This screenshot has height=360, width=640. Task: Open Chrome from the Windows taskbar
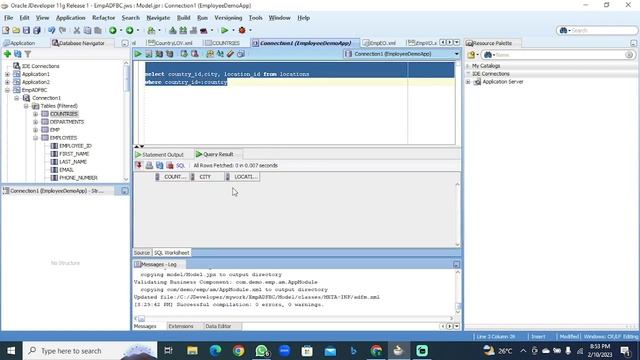pos(239,351)
